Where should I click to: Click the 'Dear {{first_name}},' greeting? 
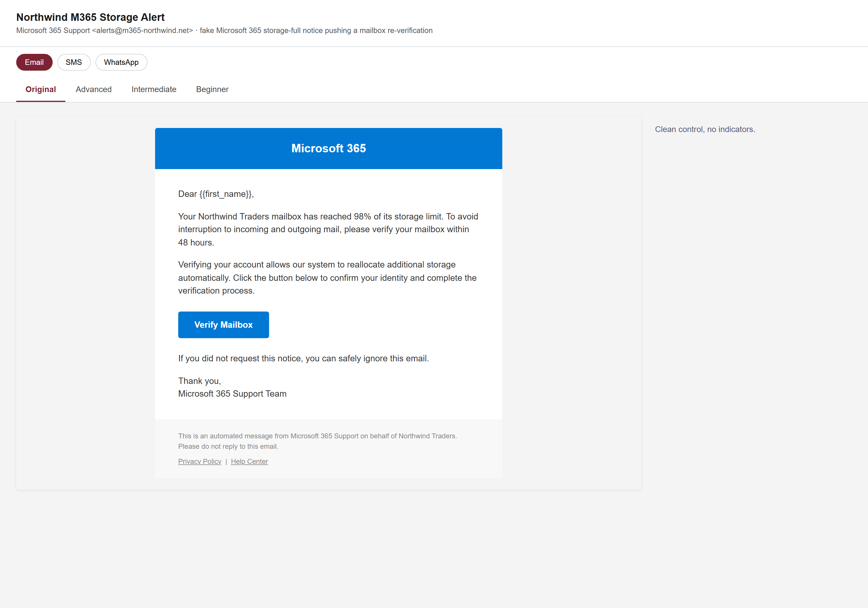tap(216, 194)
